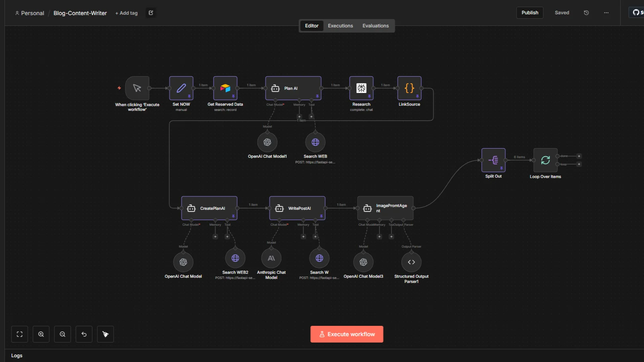Viewport: 644px width, 362px height.
Task: Open the Research Perplexity node
Action: [361, 88]
